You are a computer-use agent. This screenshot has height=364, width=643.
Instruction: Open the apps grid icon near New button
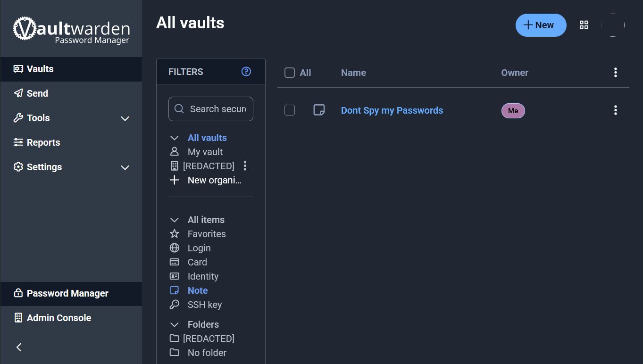point(584,25)
